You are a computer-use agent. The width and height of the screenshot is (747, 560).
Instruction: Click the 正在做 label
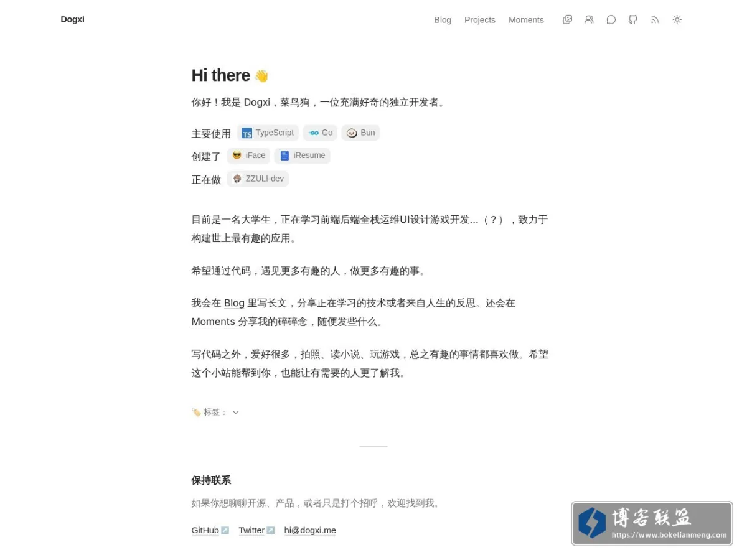pos(206,179)
